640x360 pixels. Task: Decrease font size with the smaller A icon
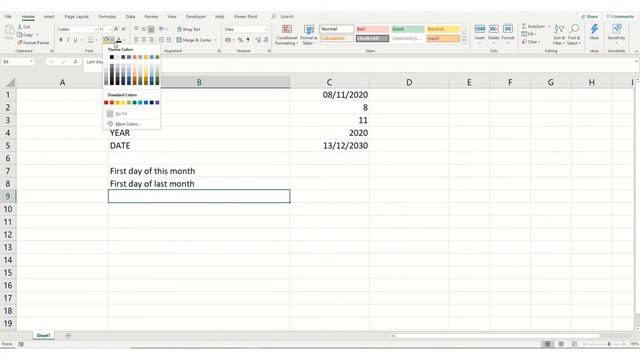tap(124, 29)
